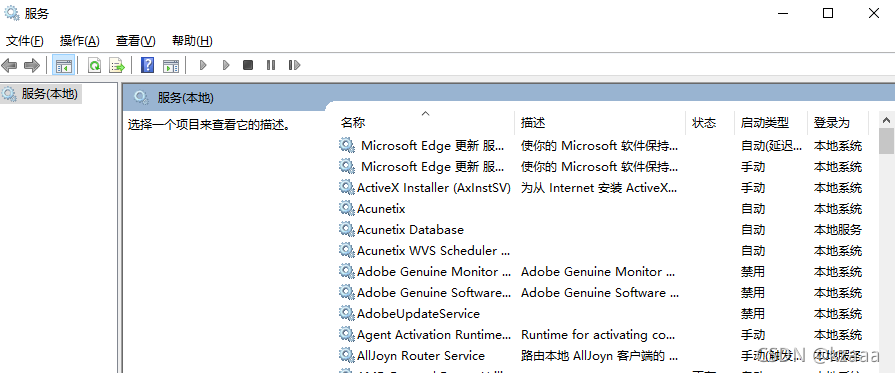
Task: Toggle the show/hide console tree button
Action: coord(63,65)
